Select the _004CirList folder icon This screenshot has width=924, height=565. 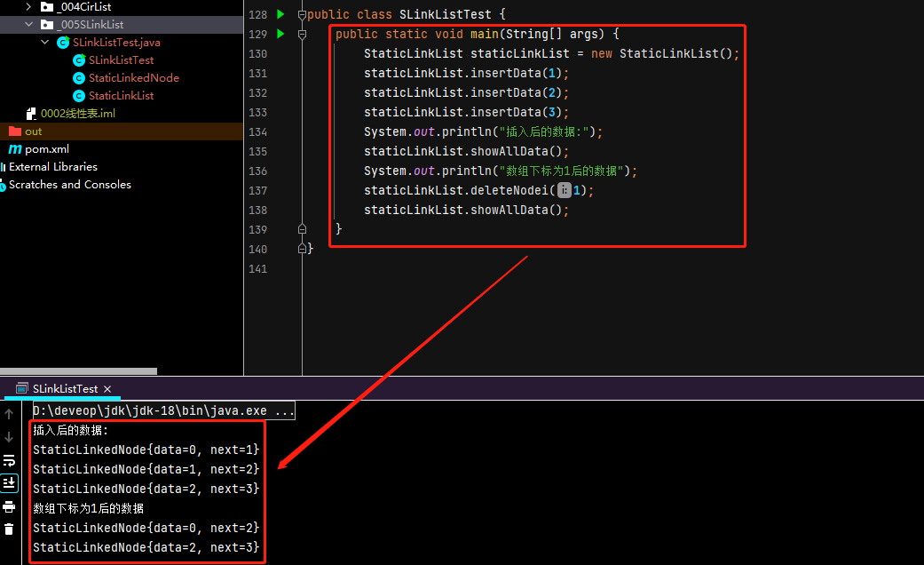(47, 6)
